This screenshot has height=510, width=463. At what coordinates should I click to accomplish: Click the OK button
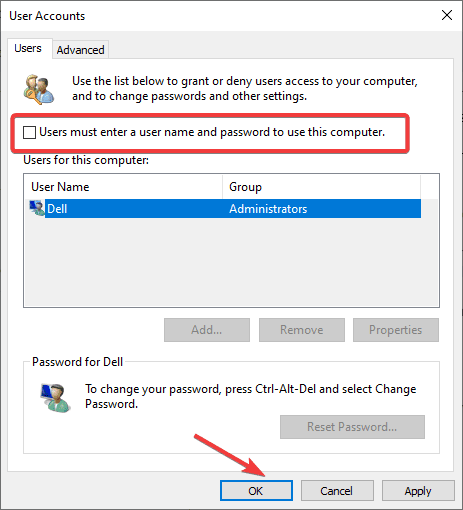coord(256,491)
